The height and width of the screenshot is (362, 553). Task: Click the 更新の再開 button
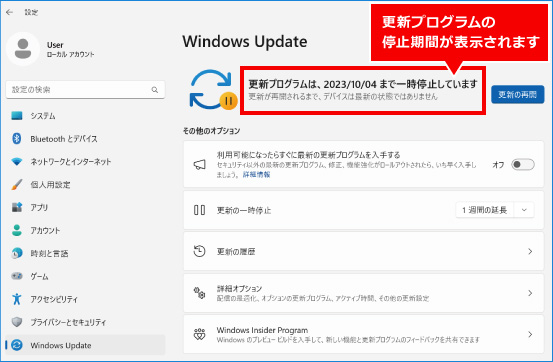tap(517, 95)
